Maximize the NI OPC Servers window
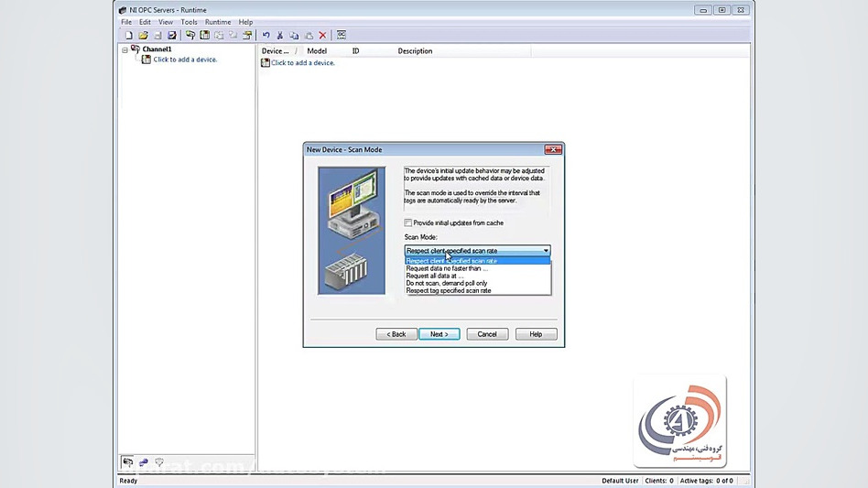Image resolution: width=868 pixels, height=488 pixels. coord(722,10)
